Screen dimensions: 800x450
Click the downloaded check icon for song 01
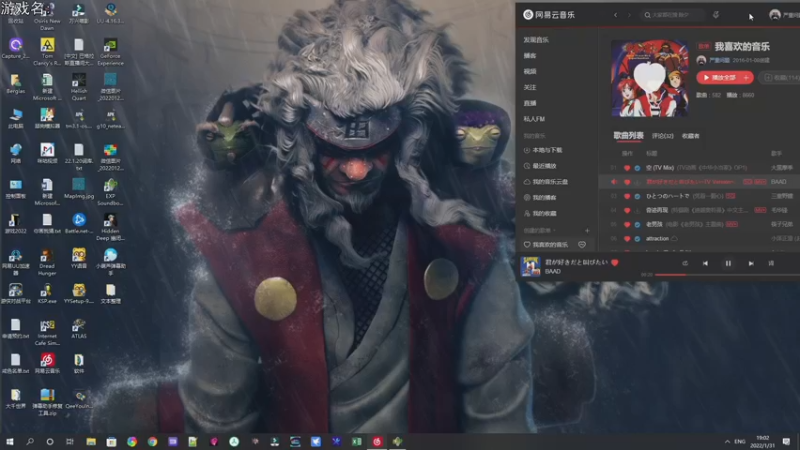[x=637, y=167]
